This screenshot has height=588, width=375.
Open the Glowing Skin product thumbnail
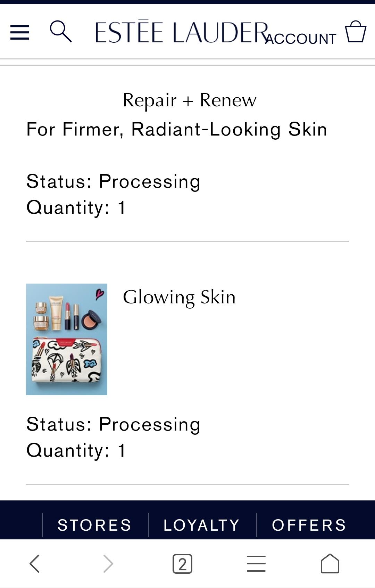point(67,339)
